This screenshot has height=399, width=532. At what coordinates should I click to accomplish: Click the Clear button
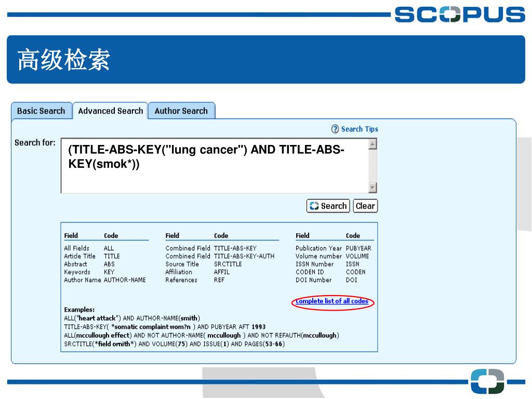(x=365, y=206)
